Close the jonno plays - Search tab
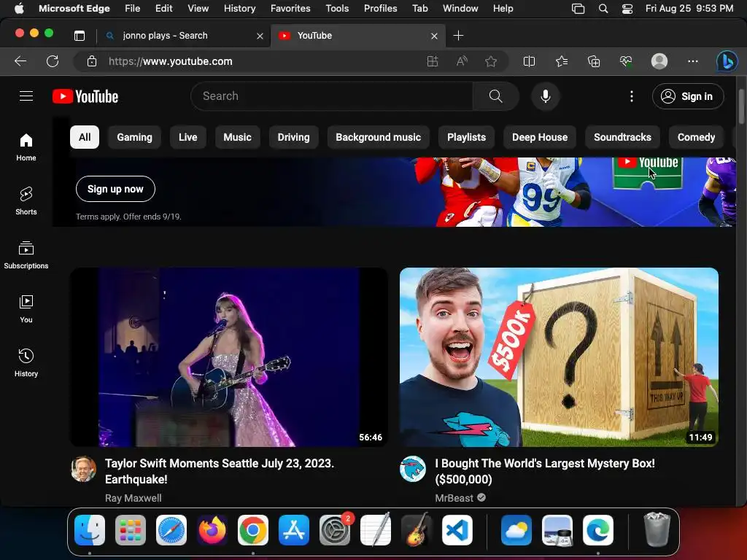This screenshot has width=747, height=560. (260, 36)
